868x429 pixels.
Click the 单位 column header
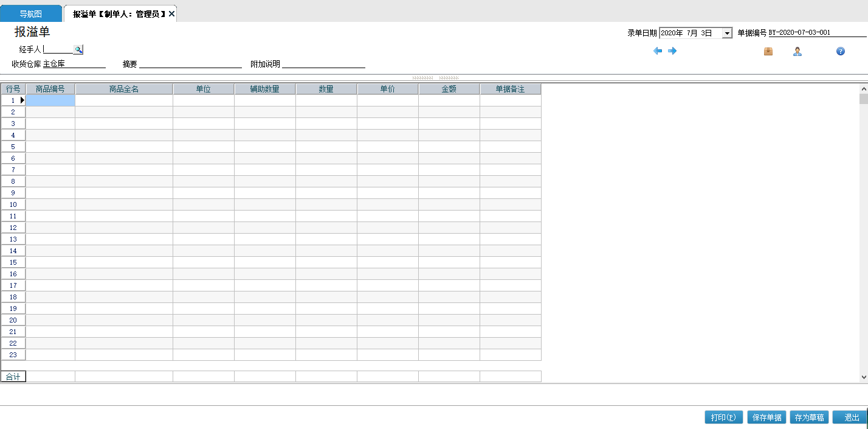(x=204, y=89)
